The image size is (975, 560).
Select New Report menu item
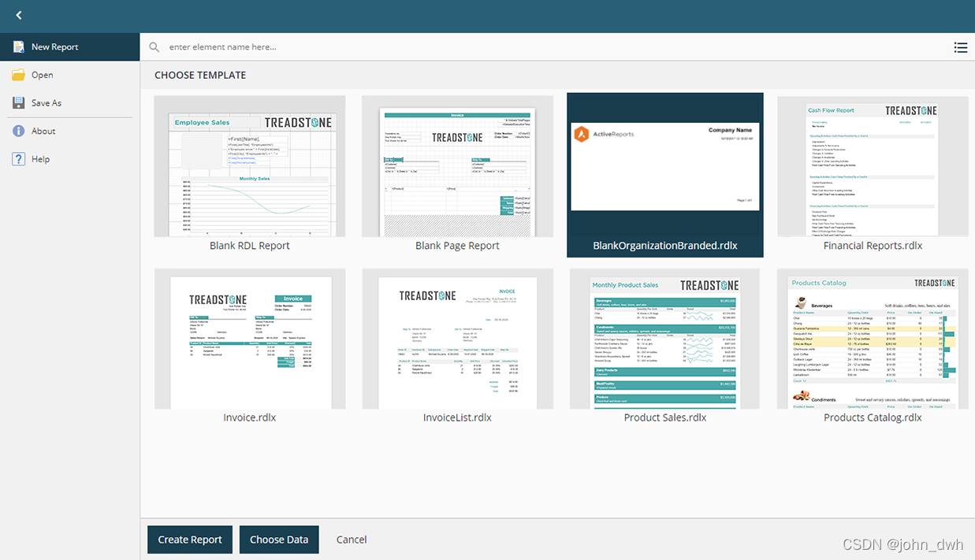pyautogui.click(x=70, y=46)
